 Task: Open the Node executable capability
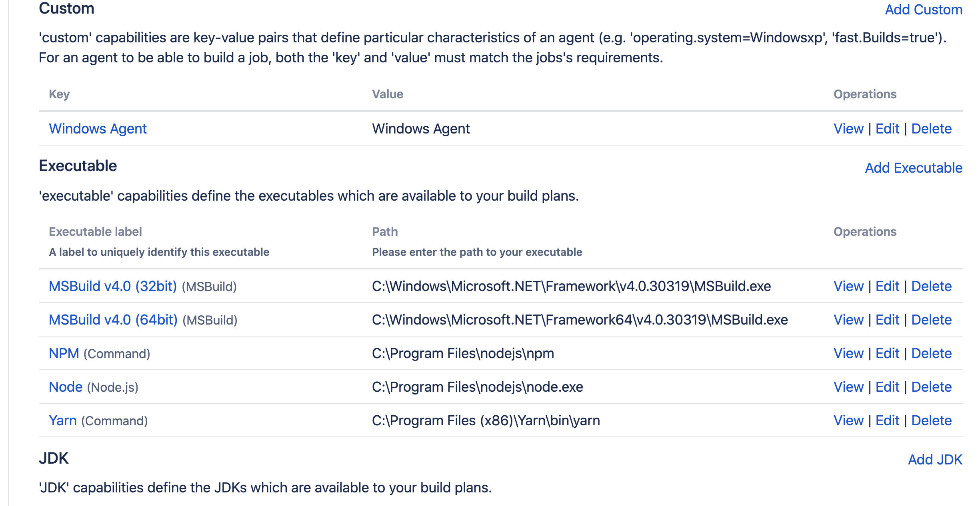point(66,387)
